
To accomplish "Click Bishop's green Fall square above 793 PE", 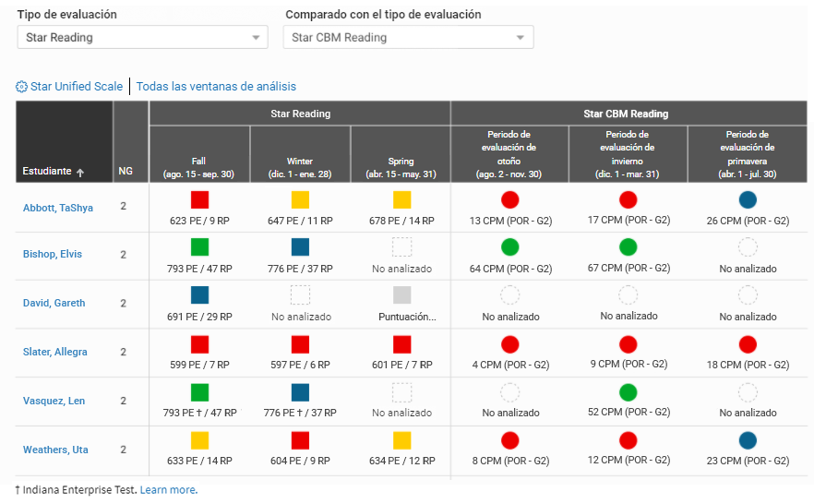I will 200,247.
